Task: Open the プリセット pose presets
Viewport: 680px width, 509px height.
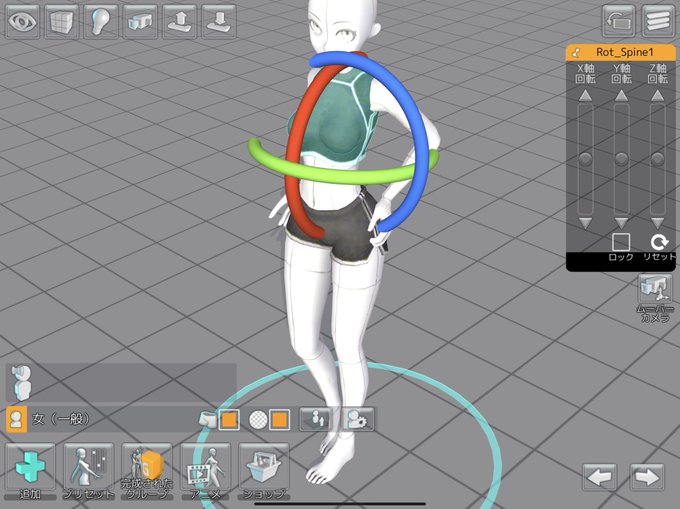Action: coord(88,471)
